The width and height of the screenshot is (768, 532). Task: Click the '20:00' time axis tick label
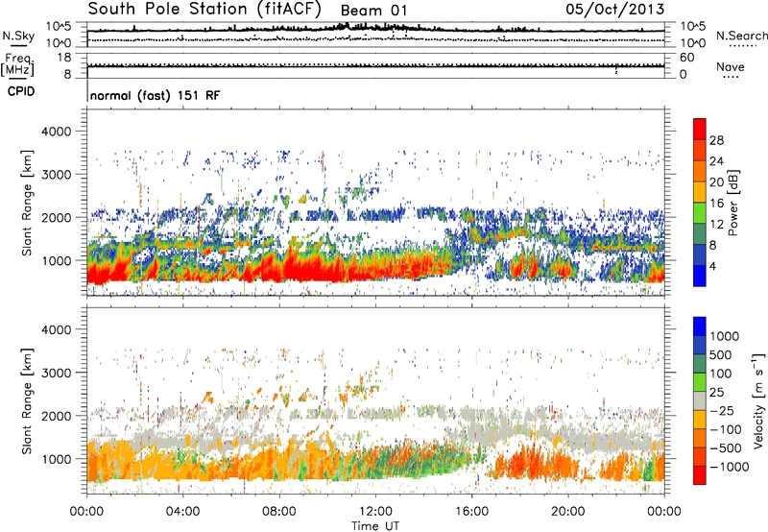(568, 512)
